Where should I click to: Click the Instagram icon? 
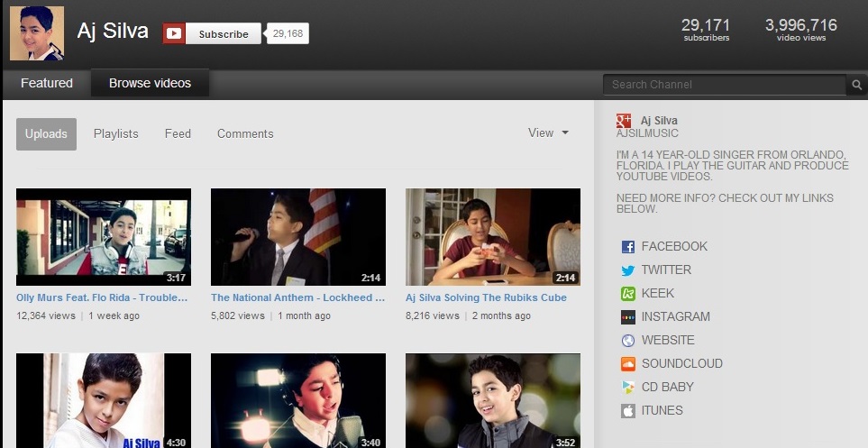[x=628, y=316]
